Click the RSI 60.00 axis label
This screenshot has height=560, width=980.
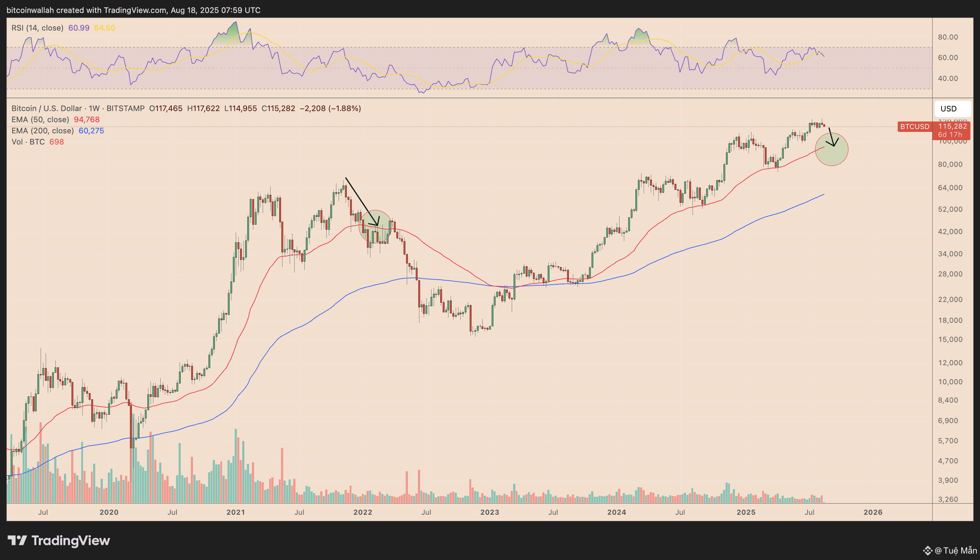coord(948,58)
